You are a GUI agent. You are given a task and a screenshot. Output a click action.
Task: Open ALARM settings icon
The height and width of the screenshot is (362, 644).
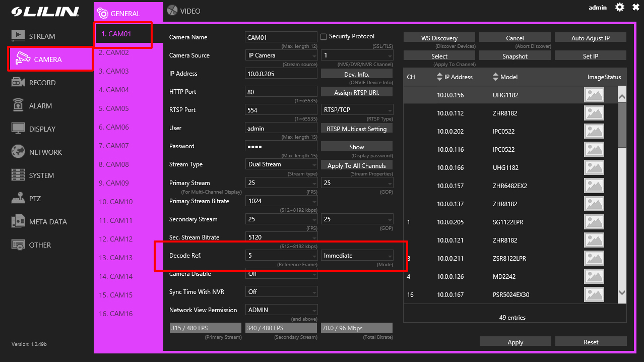18,105
